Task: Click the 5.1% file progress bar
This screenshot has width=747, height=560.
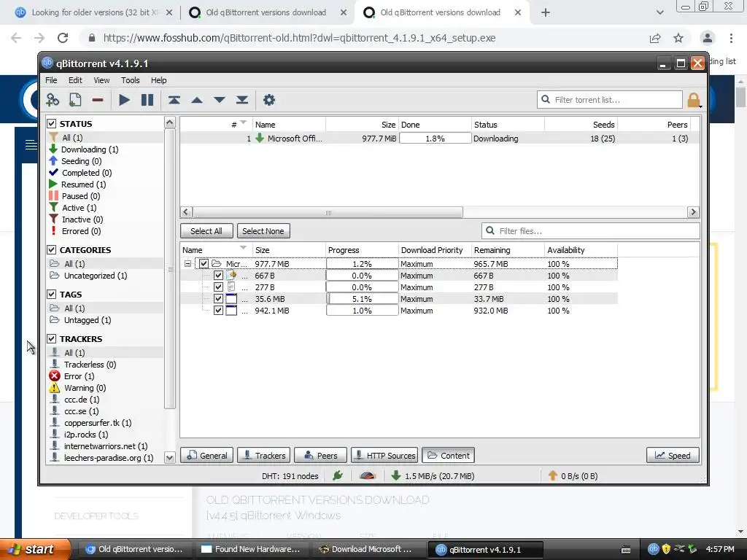Action: tap(362, 299)
